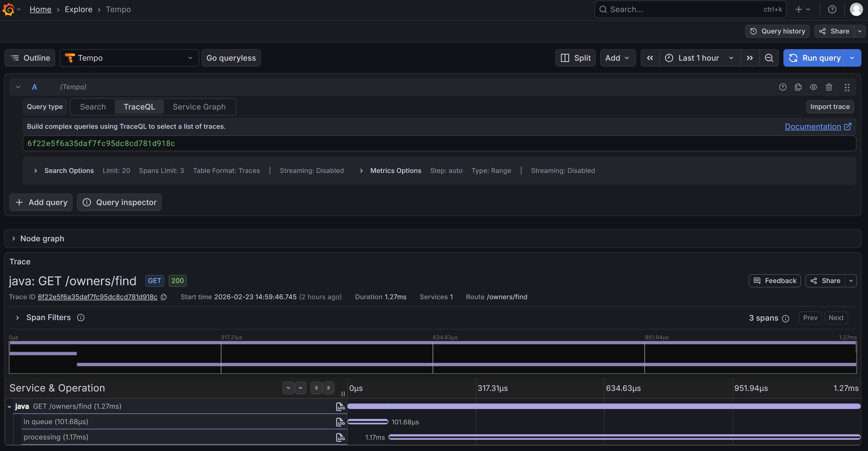Copy the trace ID to clipboard
The image size is (868, 451).
point(164,297)
